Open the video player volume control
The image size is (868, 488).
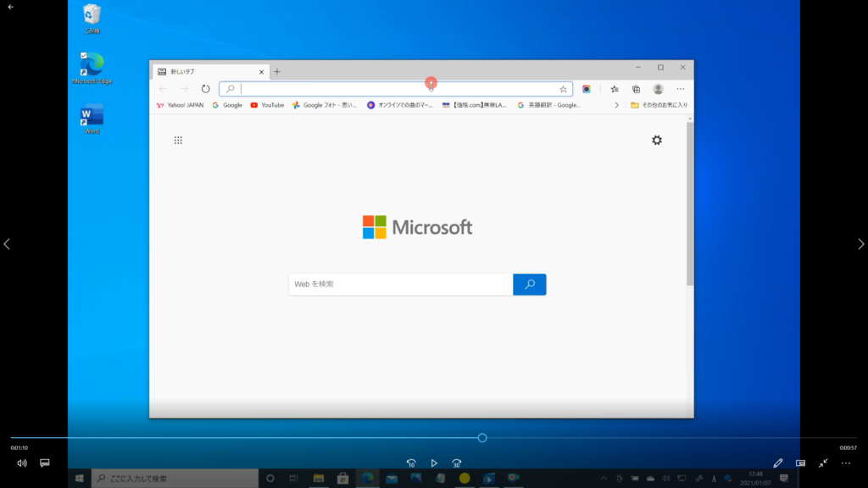pyautogui.click(x=22, y=463)
